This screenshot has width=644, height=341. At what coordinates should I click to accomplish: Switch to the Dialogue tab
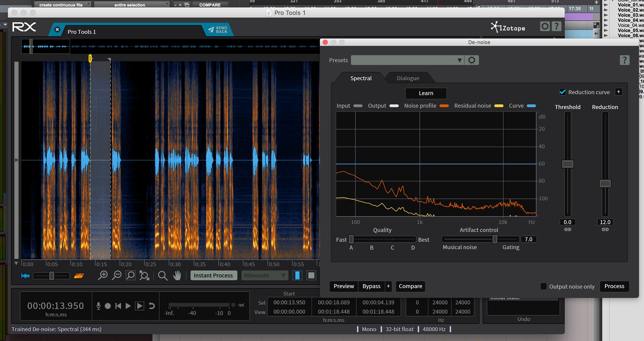click(x=408, y=78)
